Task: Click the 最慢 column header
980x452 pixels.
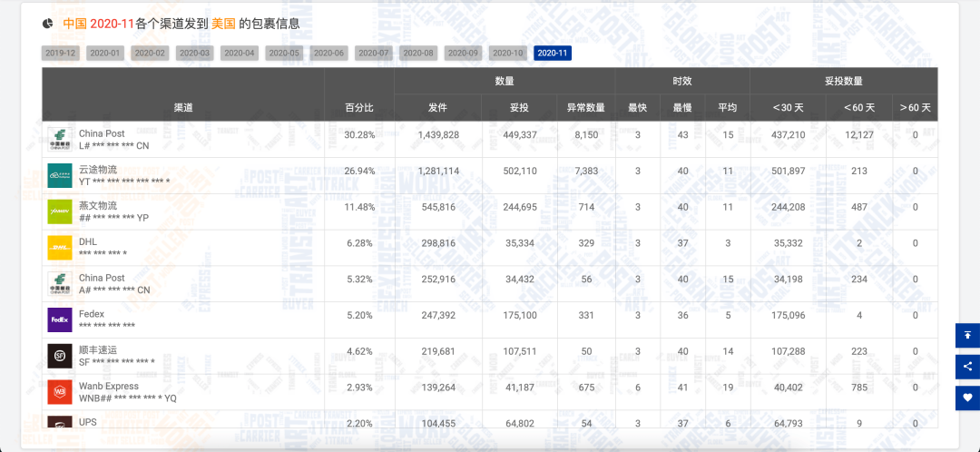Action: tap(682, 107)
